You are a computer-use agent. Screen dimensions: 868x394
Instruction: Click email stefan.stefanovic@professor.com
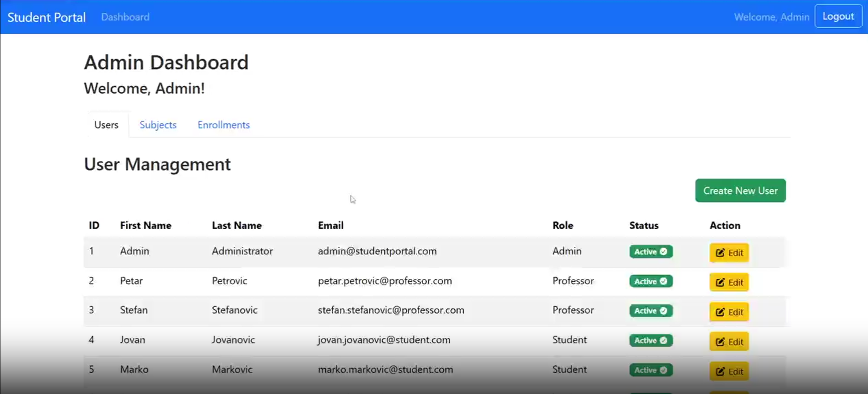coord(391,310)
